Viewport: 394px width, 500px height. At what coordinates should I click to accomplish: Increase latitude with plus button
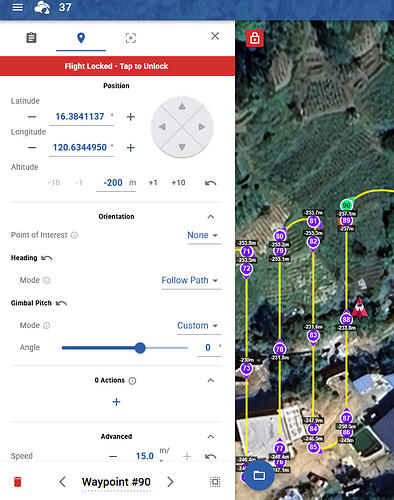131,117
